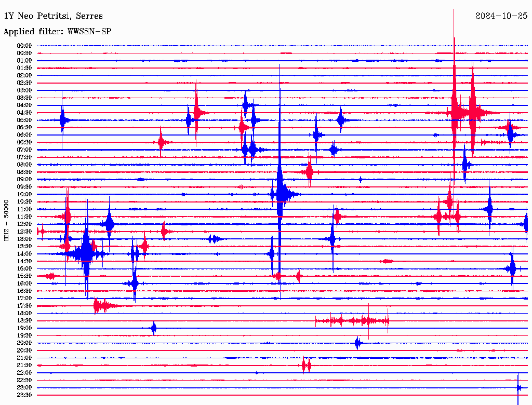This screenshot has width=532, height=405.
Task: Select the "12:00" time label
Action: [24, 224]
